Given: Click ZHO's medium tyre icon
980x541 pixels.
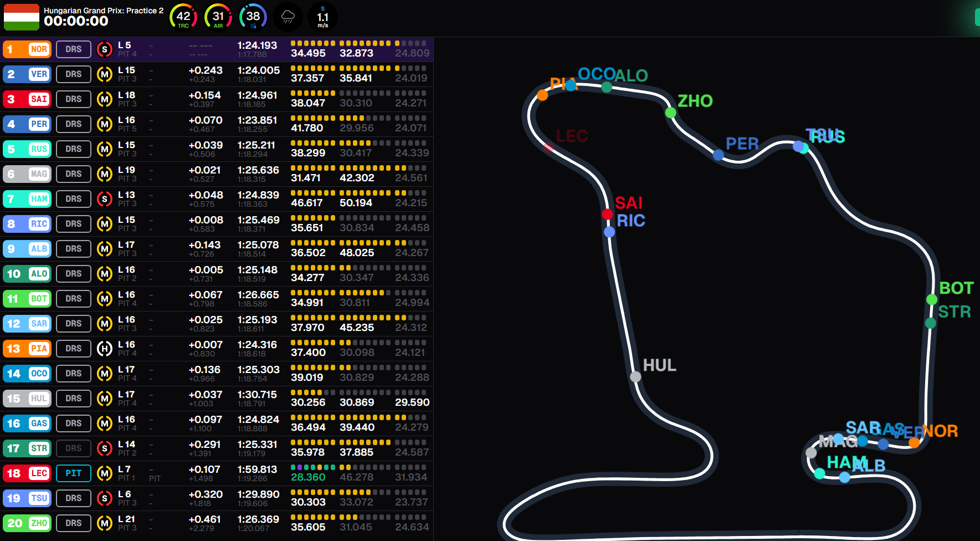Looking at the screenshot, I should click(105, 523).
